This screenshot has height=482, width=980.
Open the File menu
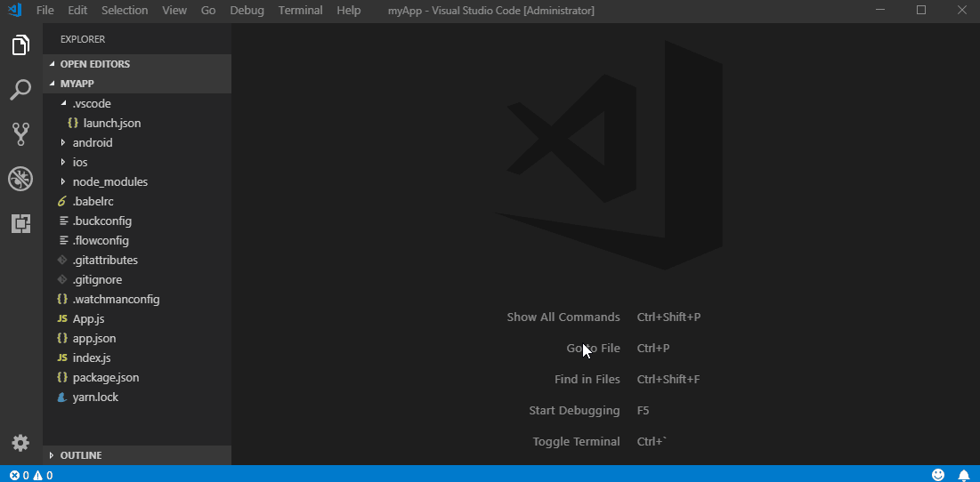pos(45,11)
